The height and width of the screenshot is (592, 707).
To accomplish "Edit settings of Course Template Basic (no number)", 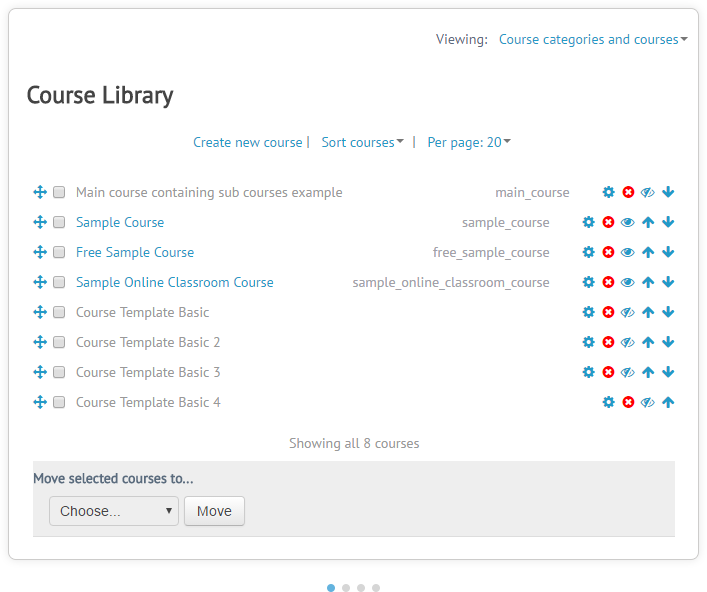I will [588, 312].
